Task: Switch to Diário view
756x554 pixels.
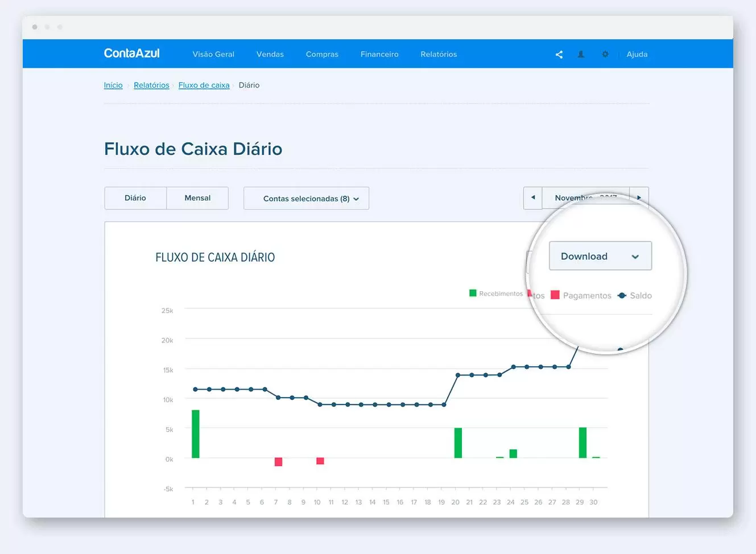Action: [135, 198]
